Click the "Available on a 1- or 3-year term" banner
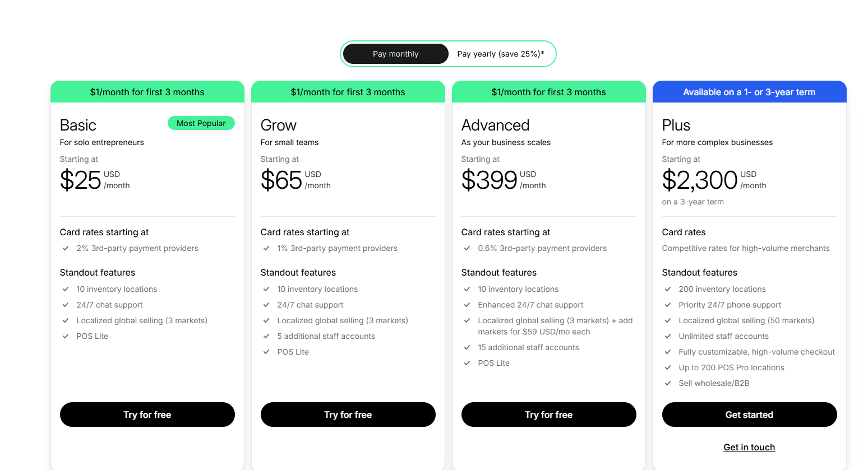868x470 pixels. 749,91
